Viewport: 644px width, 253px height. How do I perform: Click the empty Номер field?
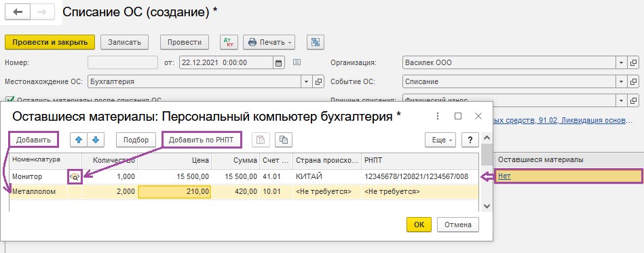click(123, 63)
